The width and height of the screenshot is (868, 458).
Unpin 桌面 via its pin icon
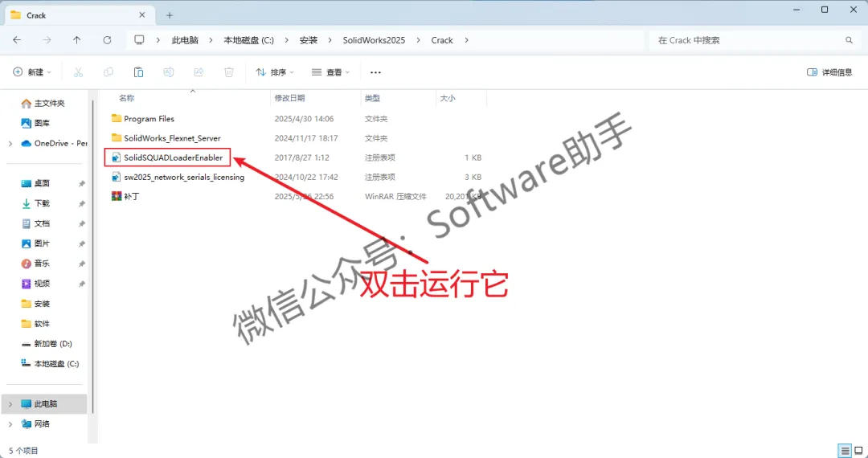pos(82,184)
